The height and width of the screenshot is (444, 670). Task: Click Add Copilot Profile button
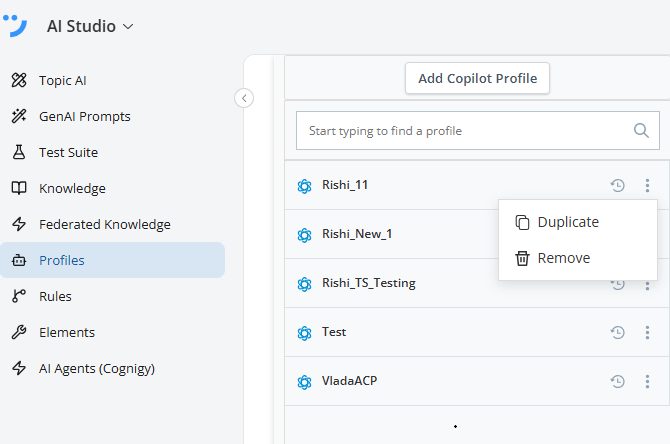pyautogui.click(x=477, y=78)
